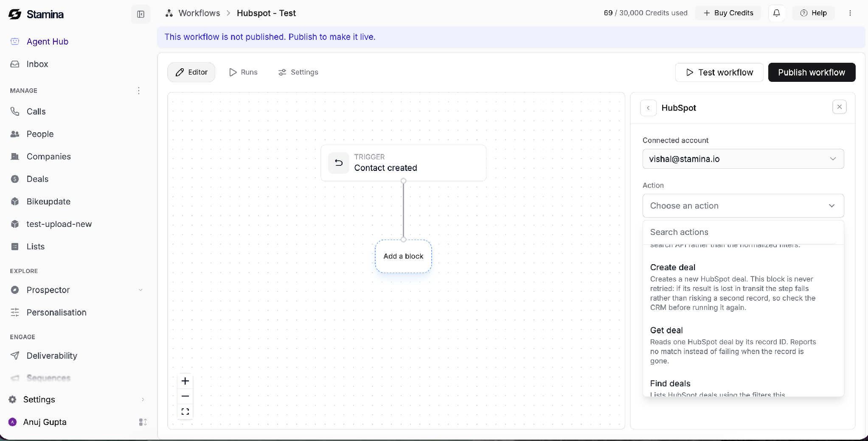This screenshot has width=868, height=441.
Task: Click the Companies building icon
Action: click(x=15, y=156)
